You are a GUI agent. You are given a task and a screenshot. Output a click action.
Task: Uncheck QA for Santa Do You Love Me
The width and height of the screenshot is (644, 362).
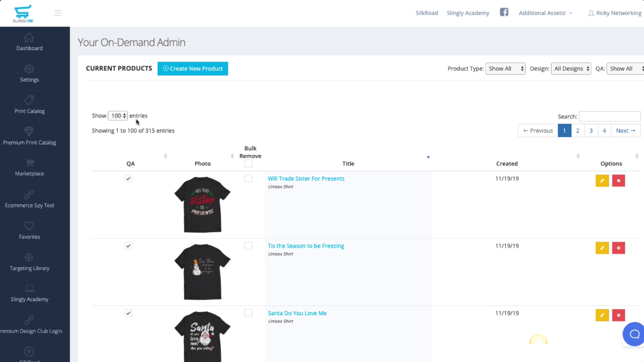(128, 313)
